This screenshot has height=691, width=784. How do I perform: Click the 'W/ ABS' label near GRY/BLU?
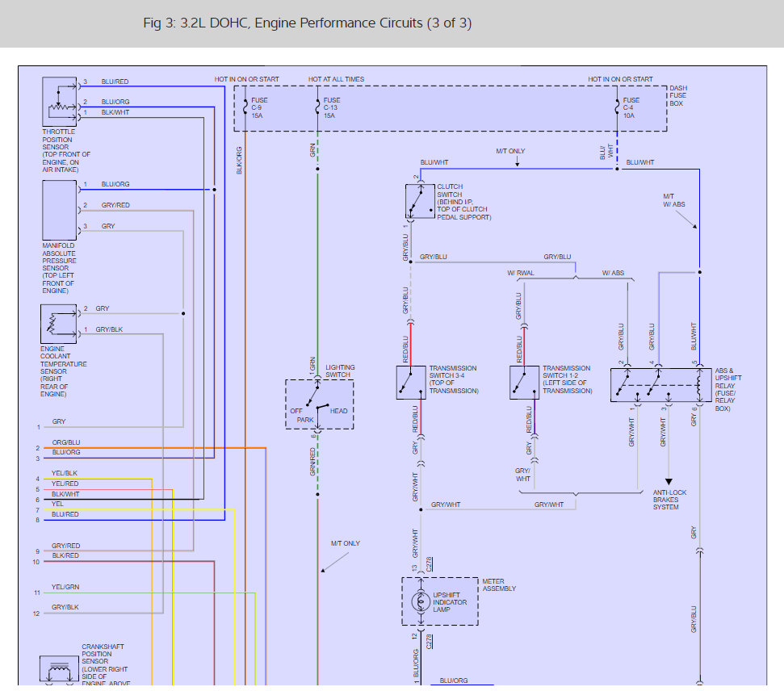613,273
